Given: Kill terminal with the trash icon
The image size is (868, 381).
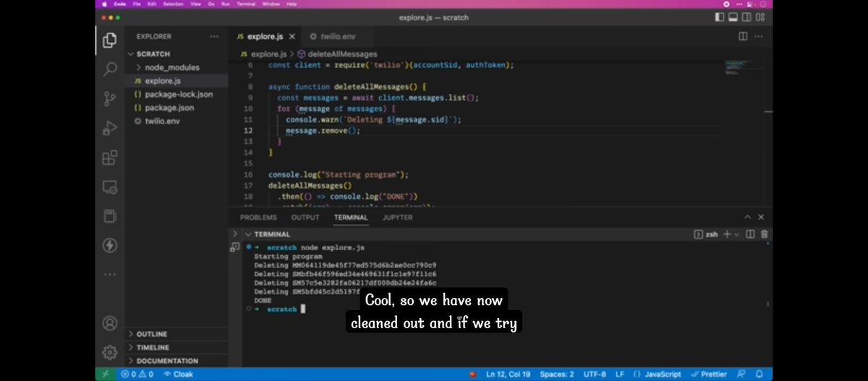Looking at the screenshot, I should pos(765,234).
